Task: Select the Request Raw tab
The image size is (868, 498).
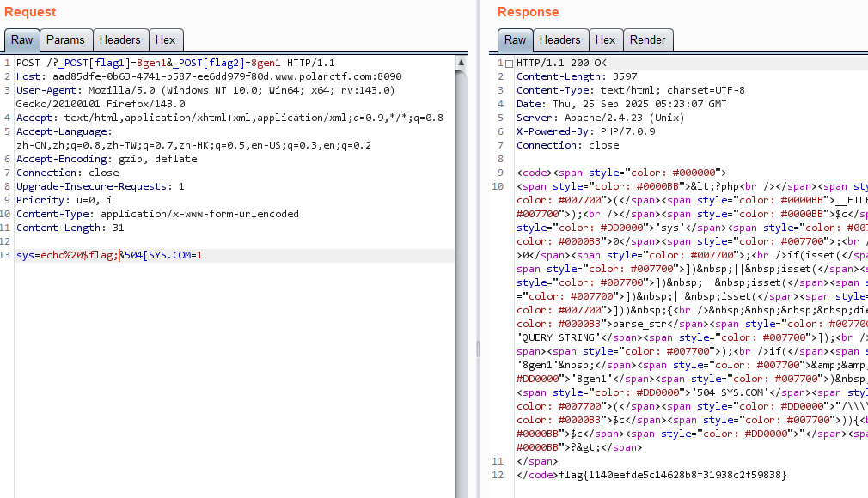Action: click(x=21, y=40)
